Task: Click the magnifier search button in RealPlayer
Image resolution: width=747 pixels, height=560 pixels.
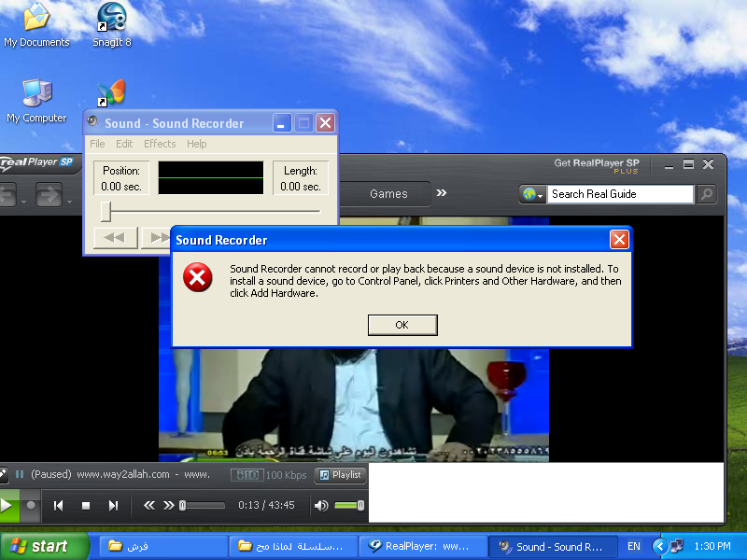Action: (707, 194)
